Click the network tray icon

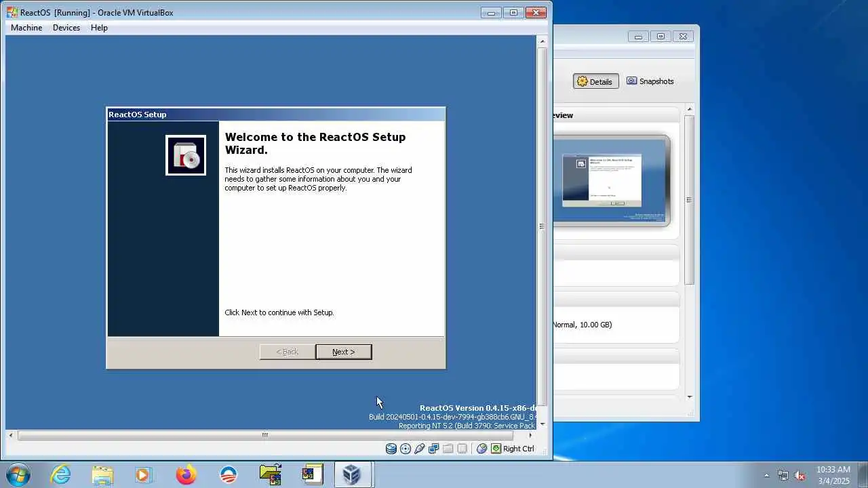tap(783, 476)
